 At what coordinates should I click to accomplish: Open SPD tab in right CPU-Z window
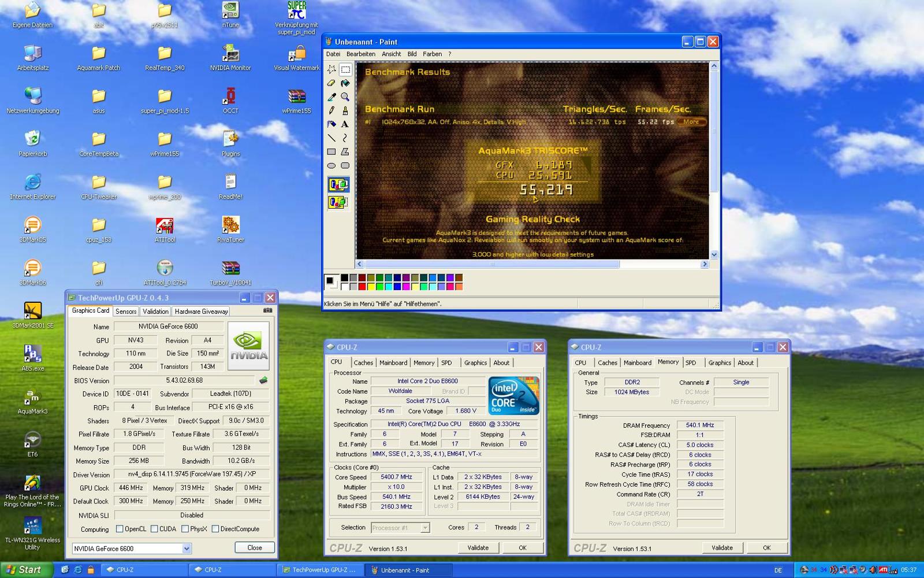[691, 363]
